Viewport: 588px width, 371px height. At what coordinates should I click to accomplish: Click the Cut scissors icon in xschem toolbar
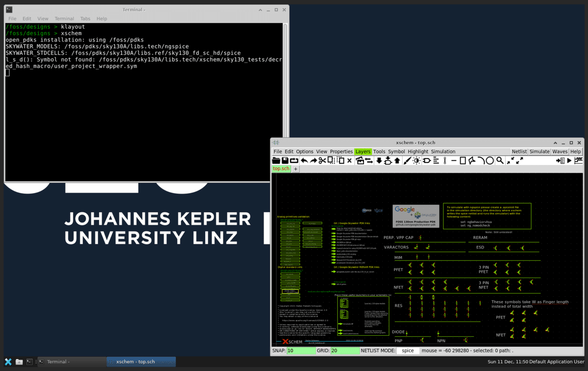click(322, 161)
